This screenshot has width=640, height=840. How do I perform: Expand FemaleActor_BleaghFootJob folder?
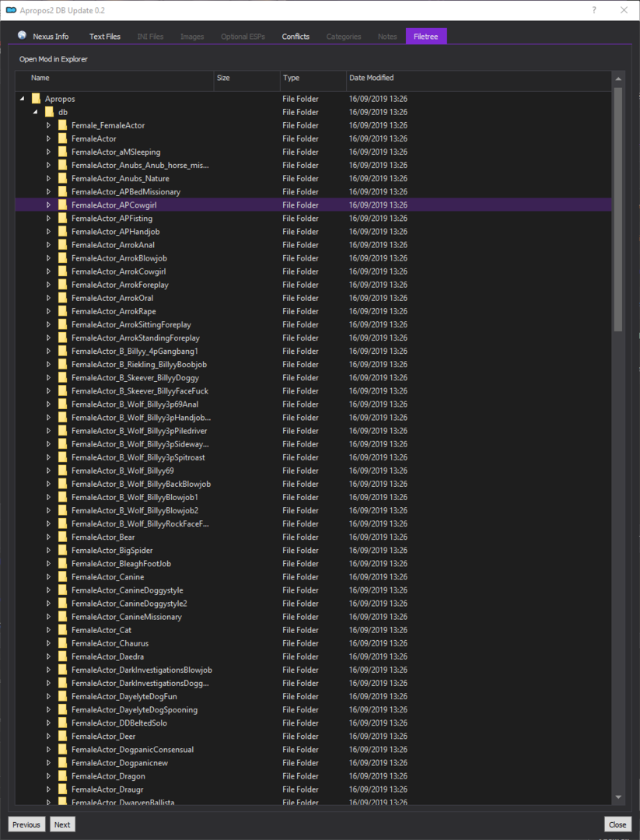[48, 564]
